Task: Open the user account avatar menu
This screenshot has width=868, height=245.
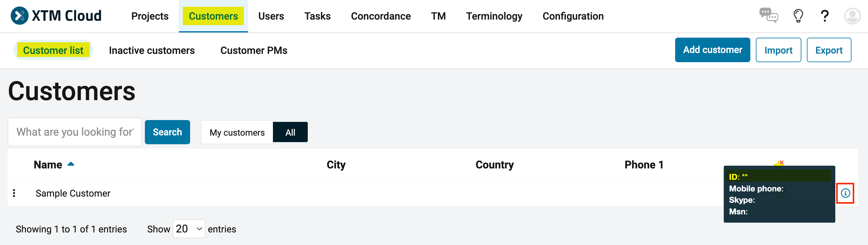Action: (x=852, y=16)
